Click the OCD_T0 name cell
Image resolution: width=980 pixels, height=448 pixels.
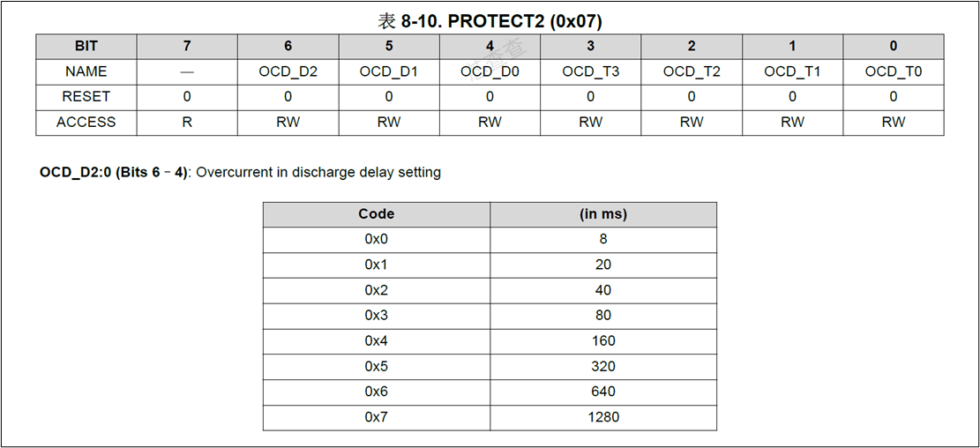point(894,71)
